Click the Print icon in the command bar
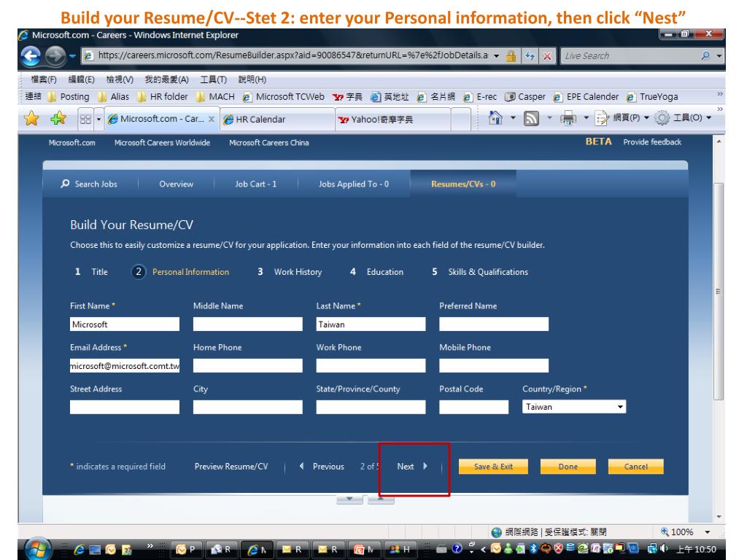This screenshot has height=560, width=747. (568, 118)
